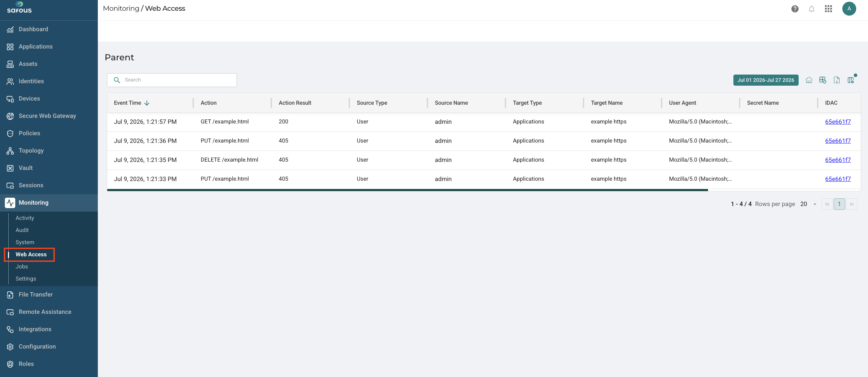Click the Applications grid icon in sidebar

click(x=10, y=47)
